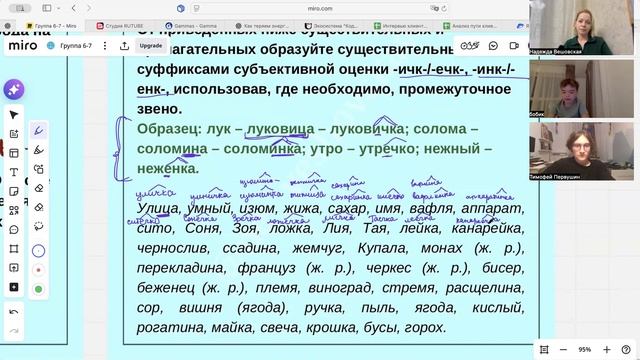Select the Comment tool
The image size is (640, 360).
click(14, 230)
